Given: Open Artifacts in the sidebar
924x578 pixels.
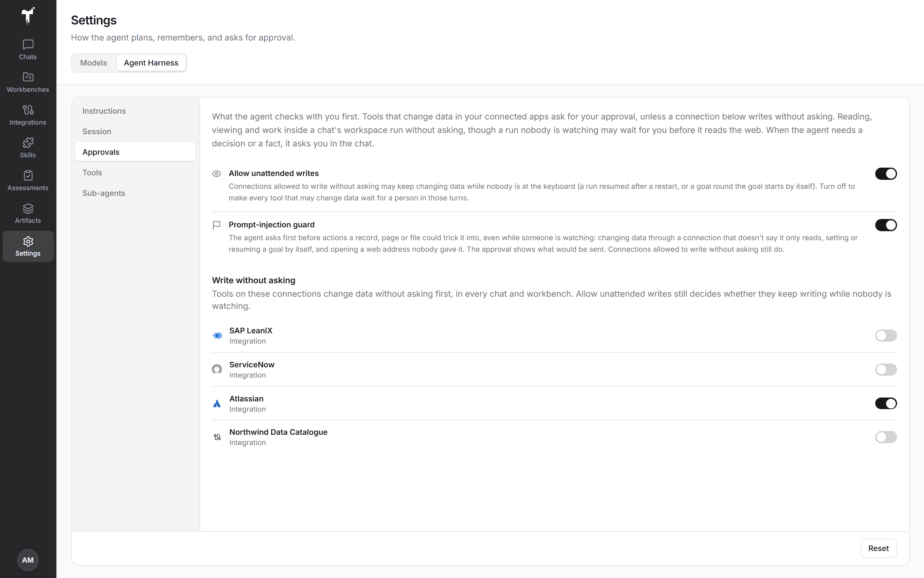Looking at the screenshot, I should 28,214.
